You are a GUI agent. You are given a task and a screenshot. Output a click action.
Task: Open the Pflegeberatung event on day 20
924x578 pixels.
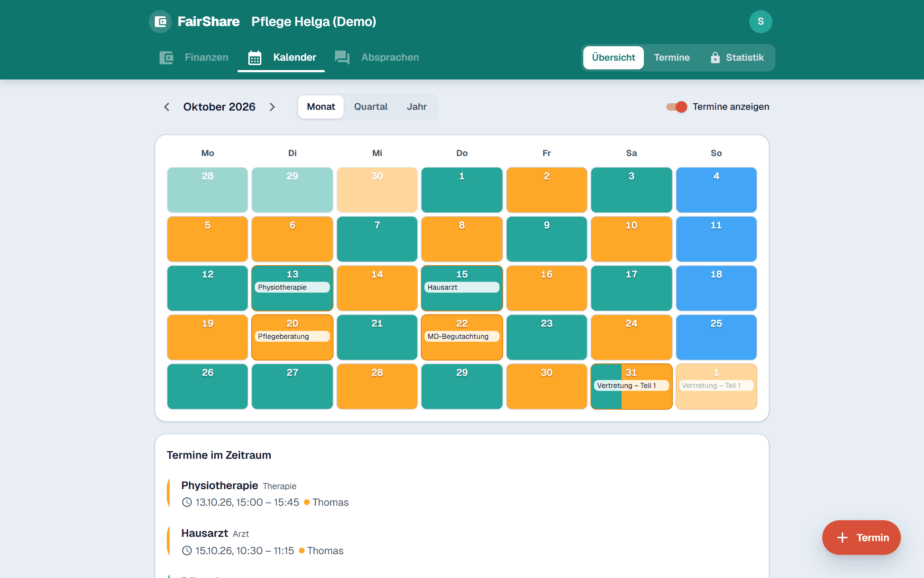292,336
